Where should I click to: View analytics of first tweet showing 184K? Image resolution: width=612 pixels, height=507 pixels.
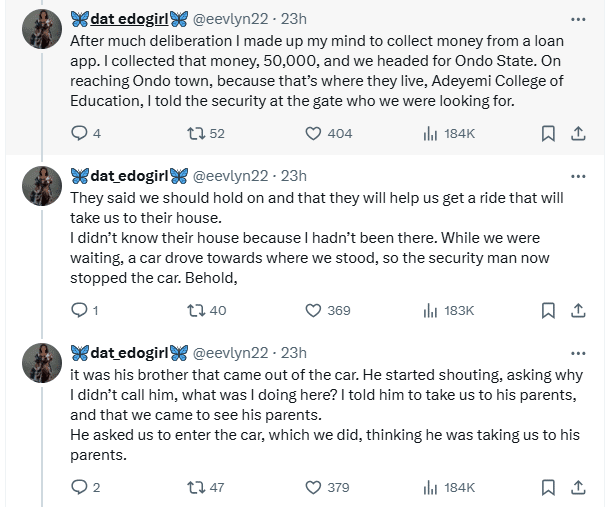point(431,133)
